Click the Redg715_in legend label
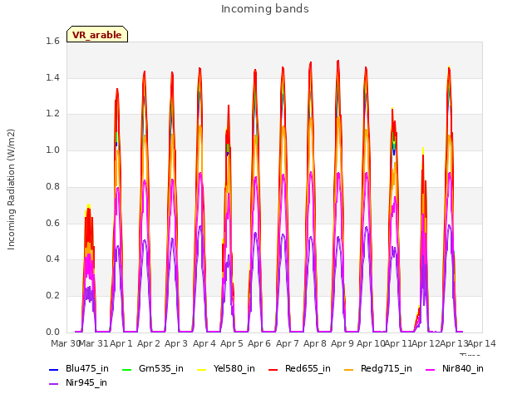Image resolution: width=532 pixels, height=399 pixels. 386,368
